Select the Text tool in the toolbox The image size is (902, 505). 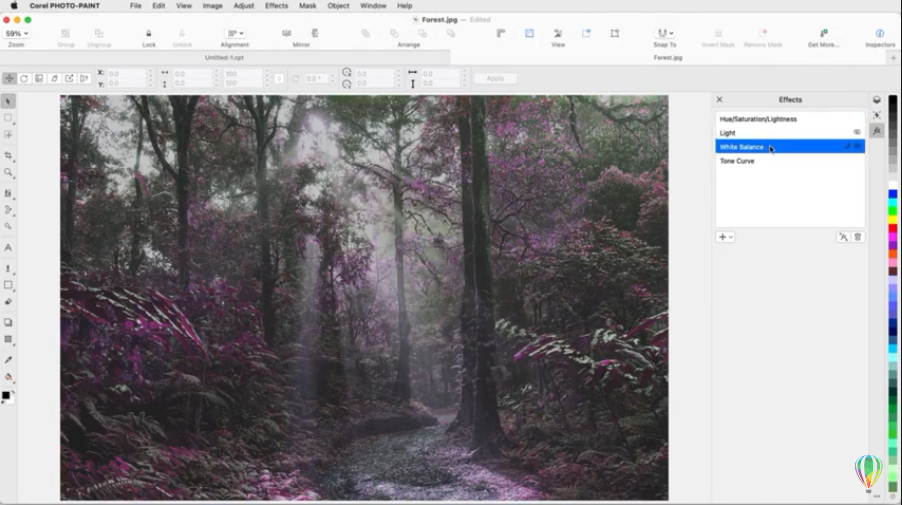[8, 247]
